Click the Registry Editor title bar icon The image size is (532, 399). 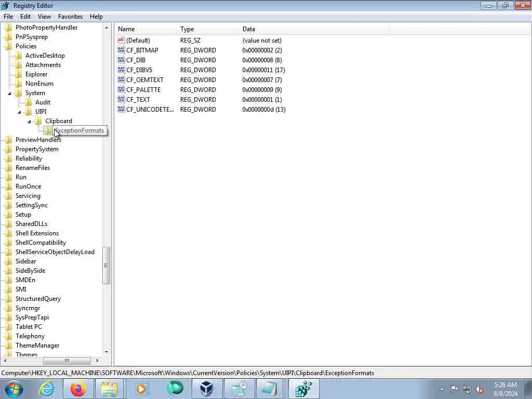5,5
